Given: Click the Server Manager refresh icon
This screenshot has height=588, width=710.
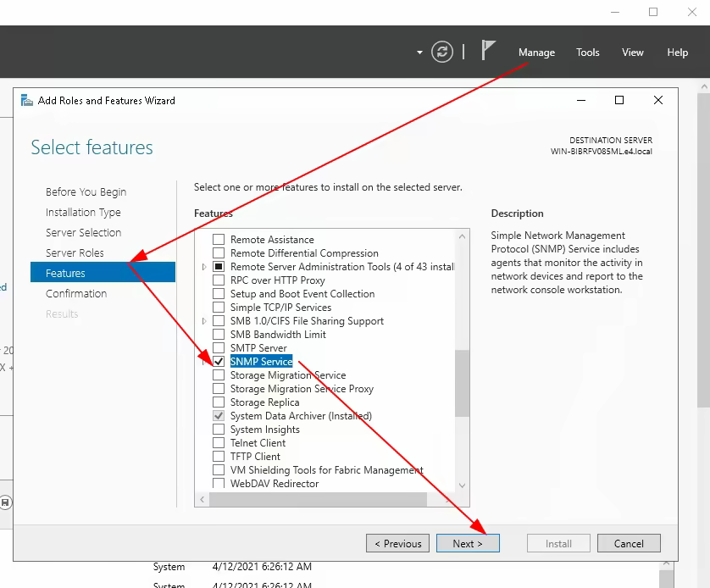Looking at the screenshot, I should pos(442,52).
